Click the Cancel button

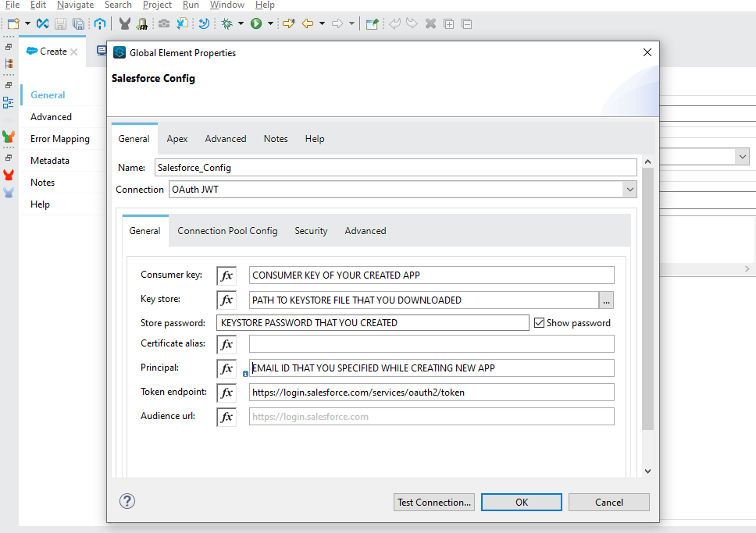point(609,502)
